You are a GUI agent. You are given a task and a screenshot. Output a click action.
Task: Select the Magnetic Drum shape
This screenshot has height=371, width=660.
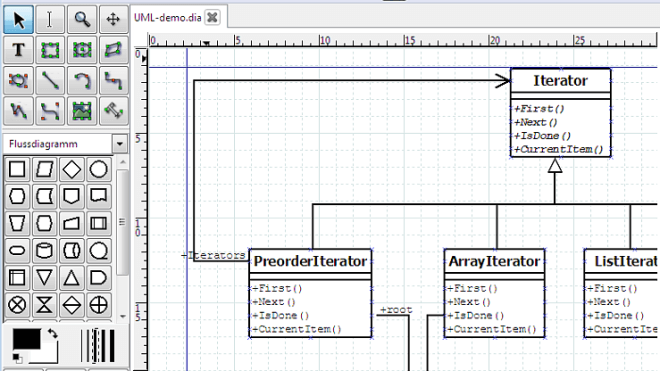coord(72,251)
